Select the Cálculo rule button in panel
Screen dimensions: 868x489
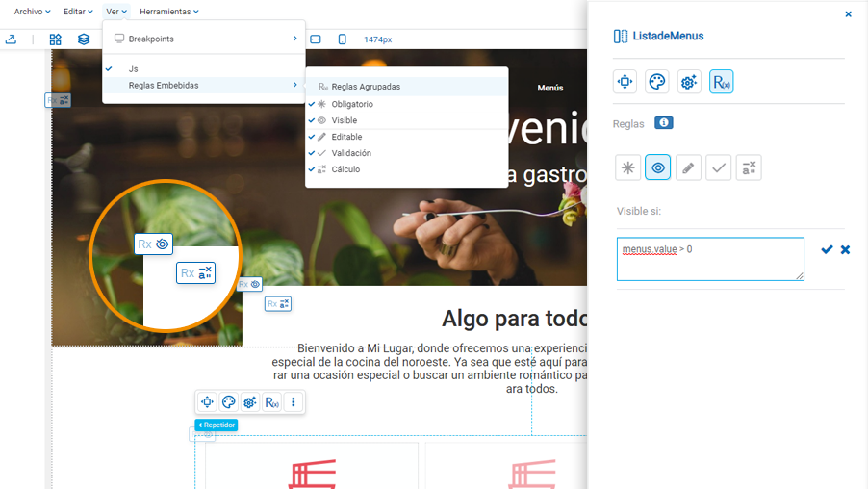coord(749,167)
